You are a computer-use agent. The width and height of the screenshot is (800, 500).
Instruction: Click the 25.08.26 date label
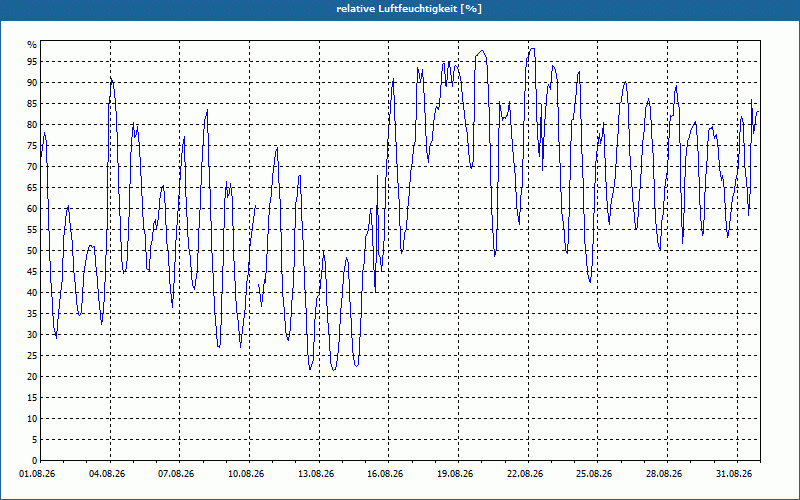click(594, 474)
